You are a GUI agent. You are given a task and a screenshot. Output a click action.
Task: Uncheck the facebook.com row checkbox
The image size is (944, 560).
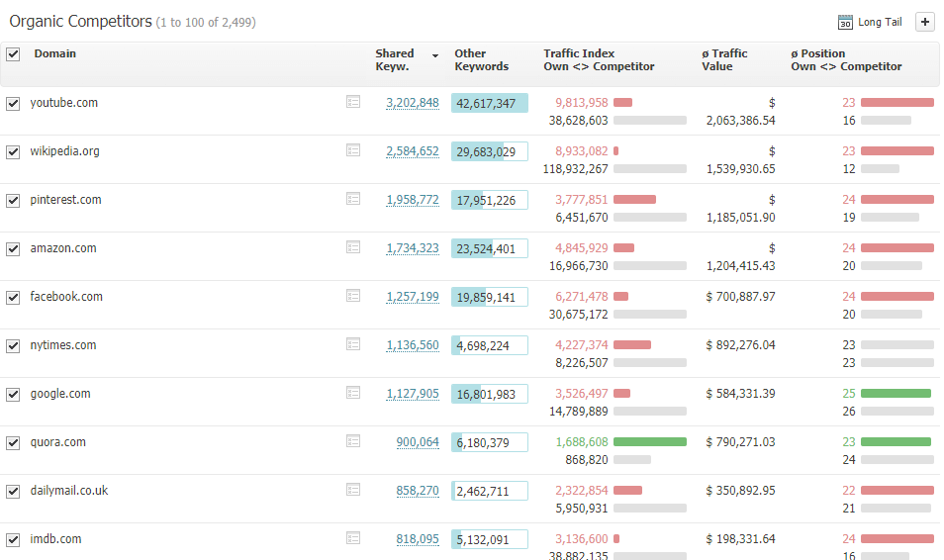point(13,298)
